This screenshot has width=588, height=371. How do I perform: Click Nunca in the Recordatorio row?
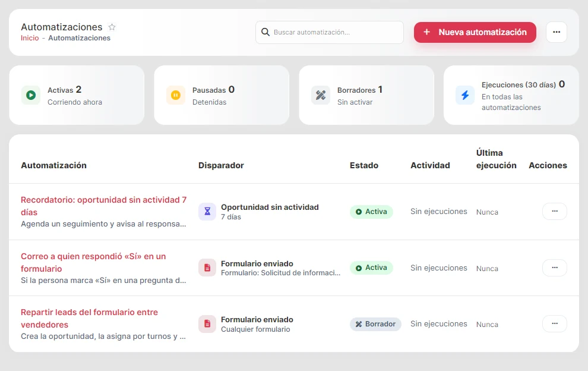point(487,212)
